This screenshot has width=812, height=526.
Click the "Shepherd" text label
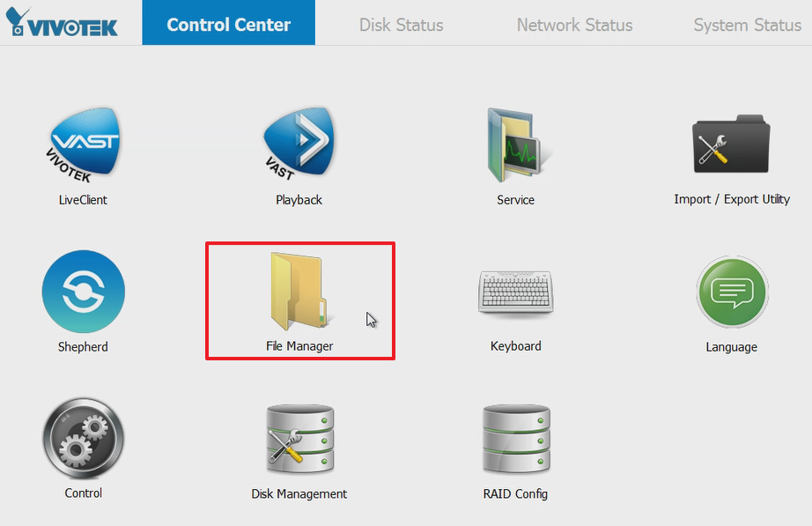83,346
